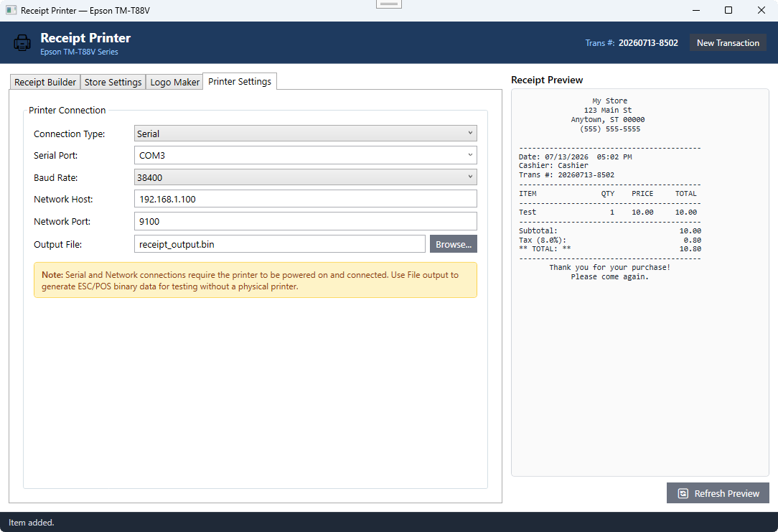Open the Connection Type dropdown
This screenshot has height=532, width=778.
point(305,134)
